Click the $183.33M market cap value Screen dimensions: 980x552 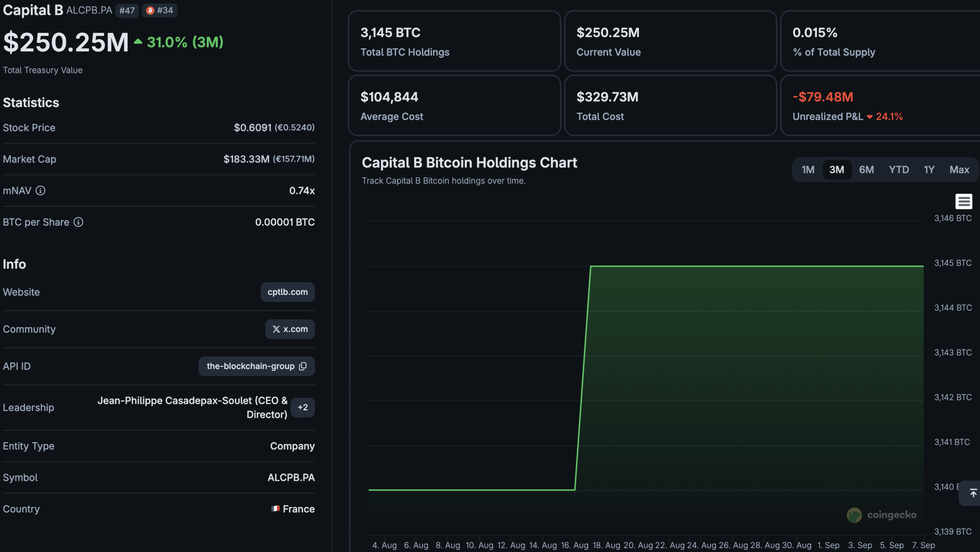(247, 159)
